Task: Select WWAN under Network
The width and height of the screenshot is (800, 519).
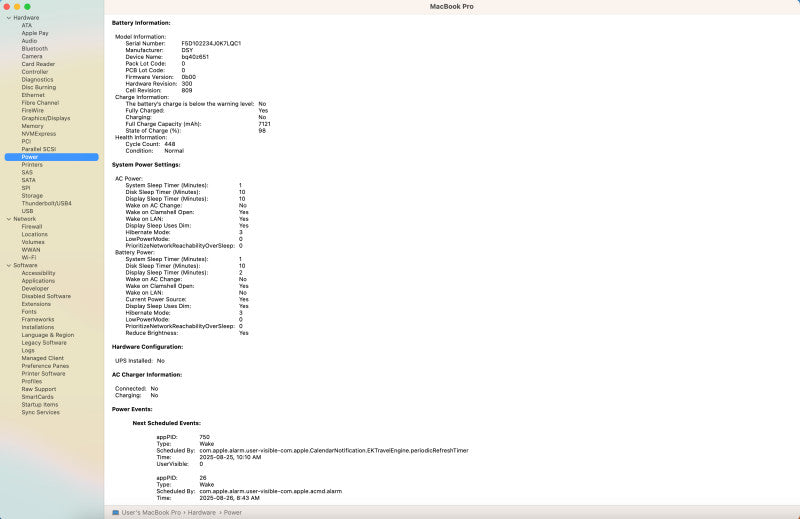Action: (31, 250)
